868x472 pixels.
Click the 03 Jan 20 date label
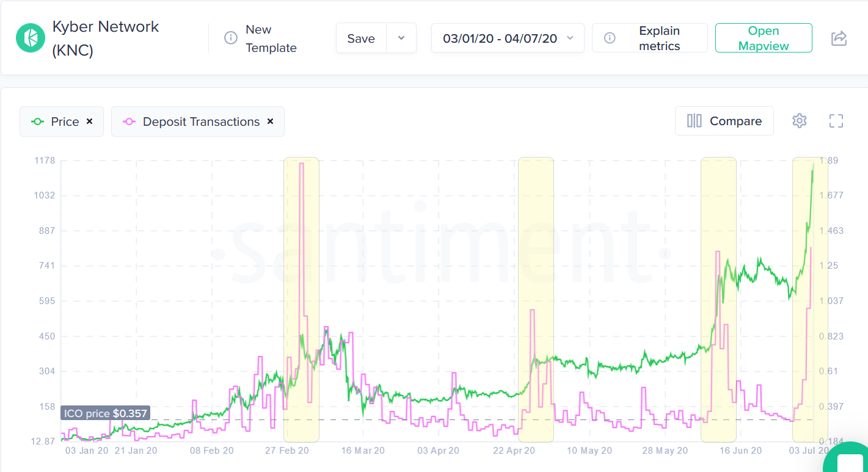(x=87, y=451)
